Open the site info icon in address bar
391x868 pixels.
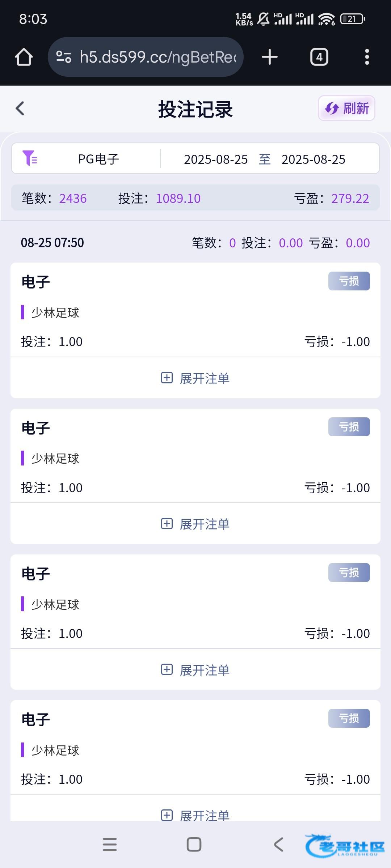(64, 57)
